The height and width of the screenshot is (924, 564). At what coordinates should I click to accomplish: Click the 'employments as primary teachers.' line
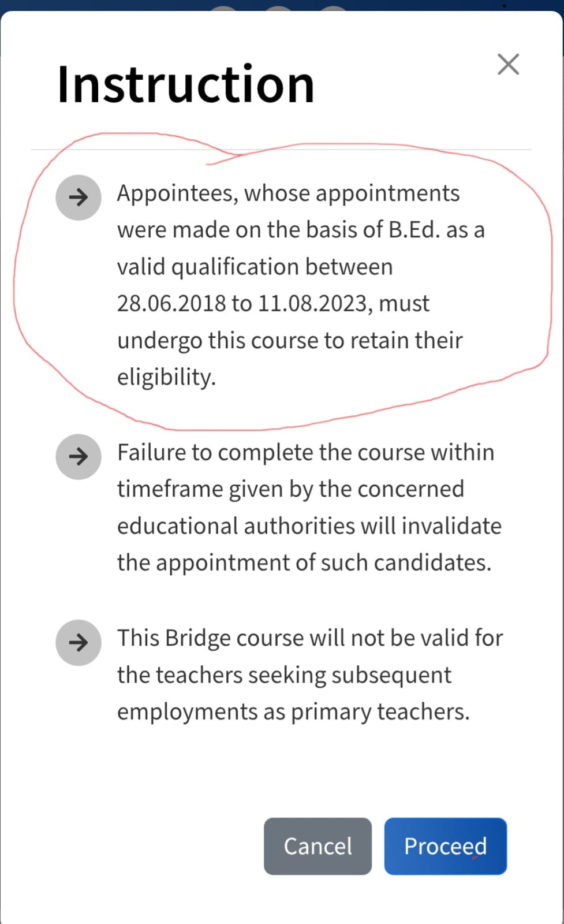[293, 712]
